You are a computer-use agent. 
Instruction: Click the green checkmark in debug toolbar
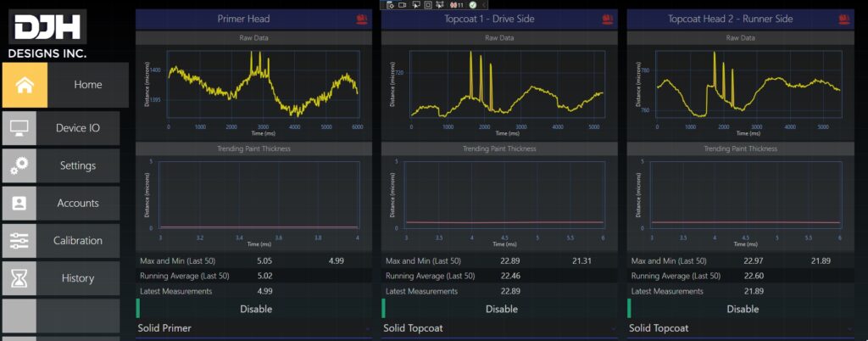coord(472,5)
